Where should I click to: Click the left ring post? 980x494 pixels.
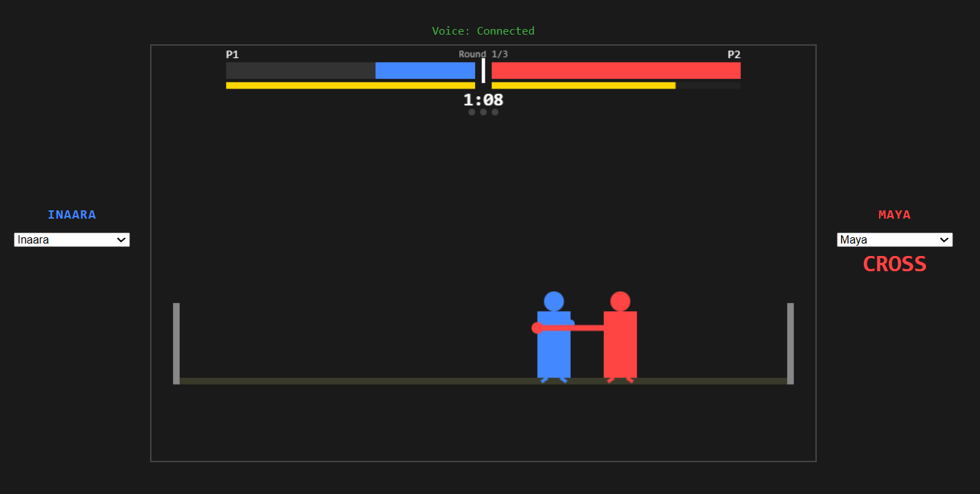176,344
